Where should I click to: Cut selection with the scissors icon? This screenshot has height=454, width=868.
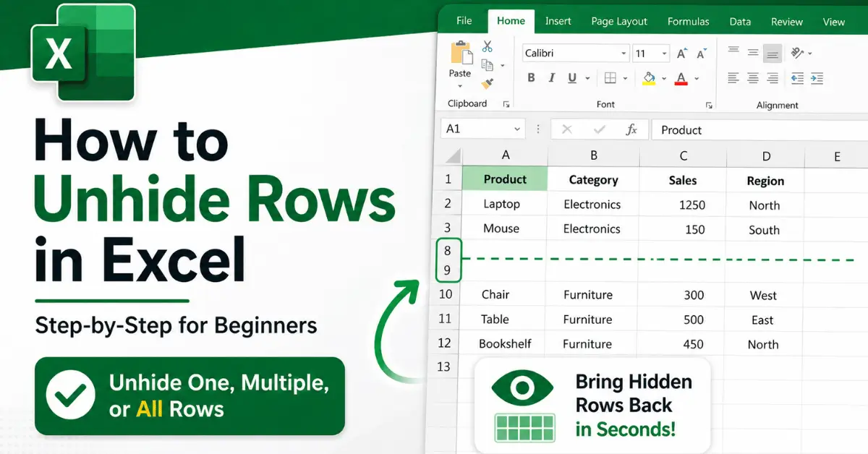tap(488, 46)
